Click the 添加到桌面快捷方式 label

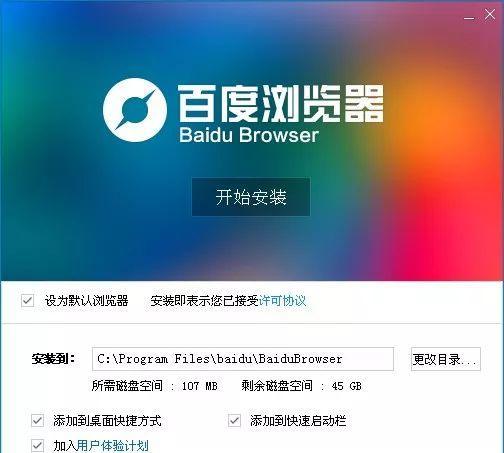click(x=107, y=421)
